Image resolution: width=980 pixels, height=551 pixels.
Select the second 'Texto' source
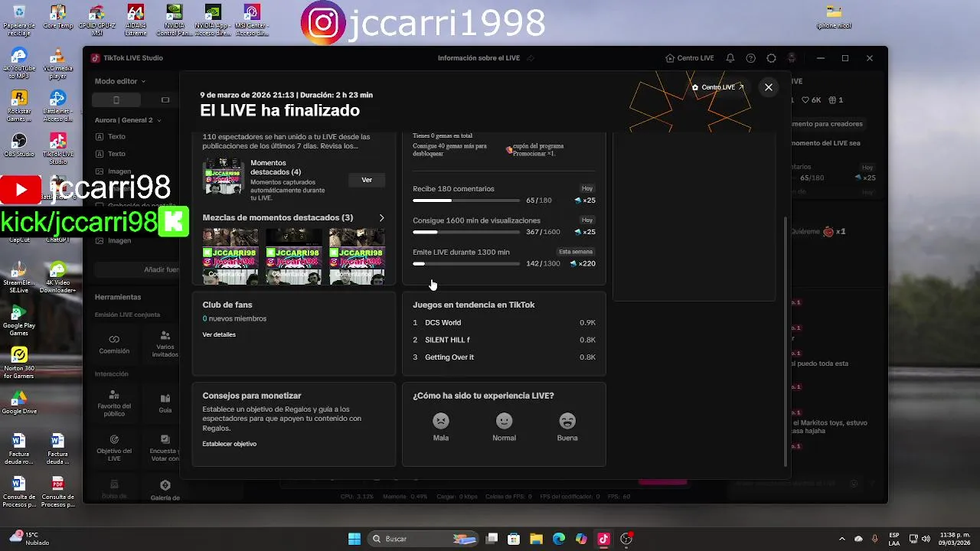[x=116, y=154]
